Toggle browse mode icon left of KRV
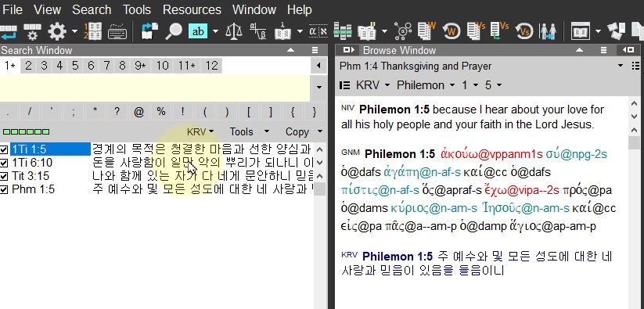644x309 pixels. click(344, 85)
